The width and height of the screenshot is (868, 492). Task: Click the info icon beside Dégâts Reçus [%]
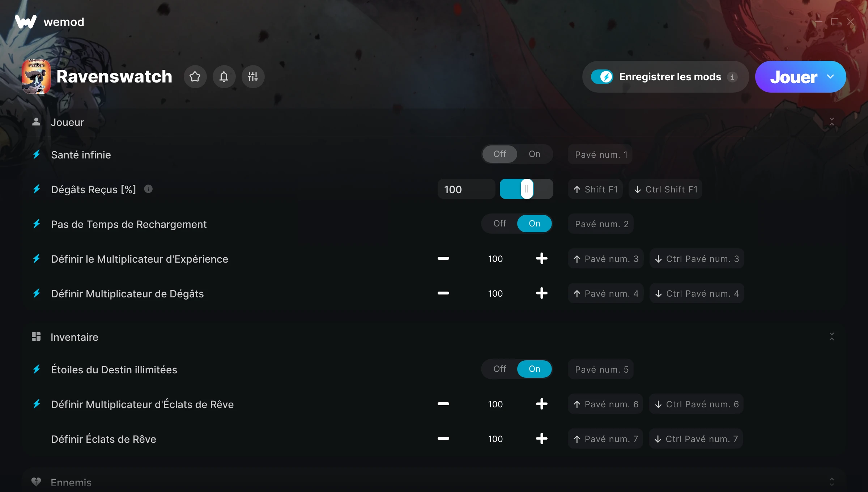point(148,189)
